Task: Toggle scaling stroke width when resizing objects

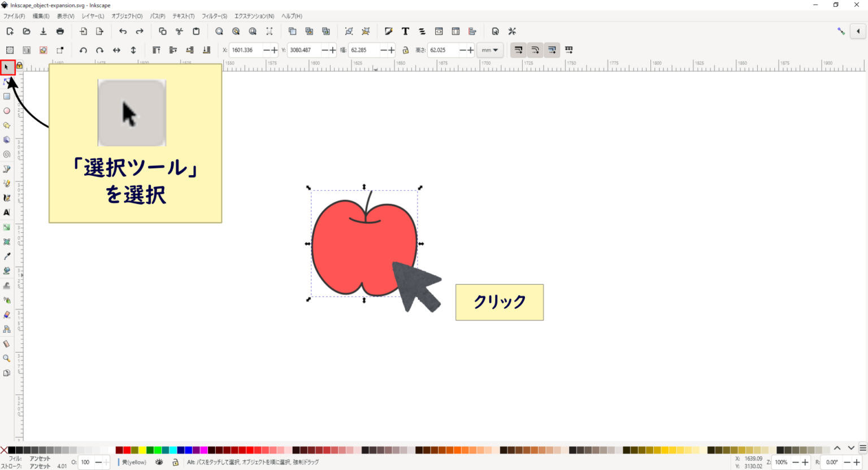Action: tap(518, 50)
